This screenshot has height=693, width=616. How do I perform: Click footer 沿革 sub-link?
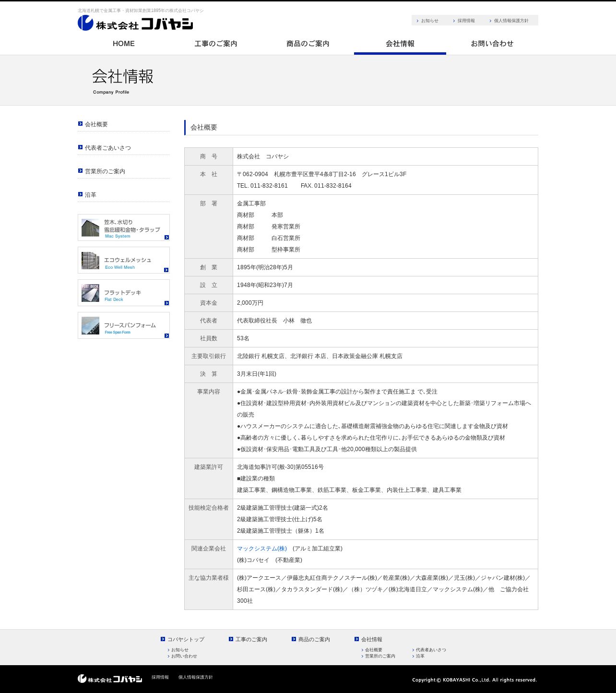tap(420, 656)
